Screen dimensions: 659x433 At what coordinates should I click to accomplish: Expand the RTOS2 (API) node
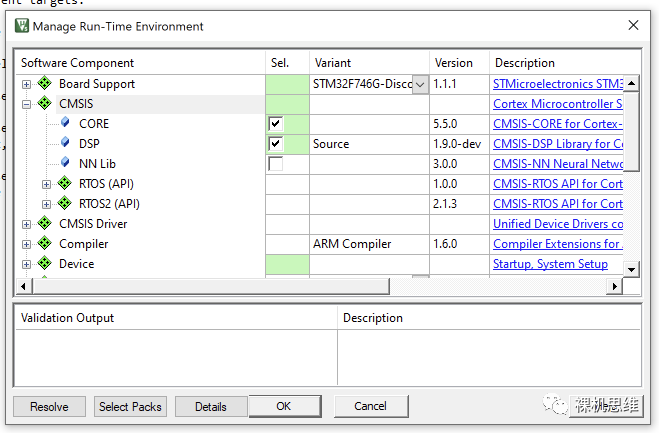(x=47, y=204)
